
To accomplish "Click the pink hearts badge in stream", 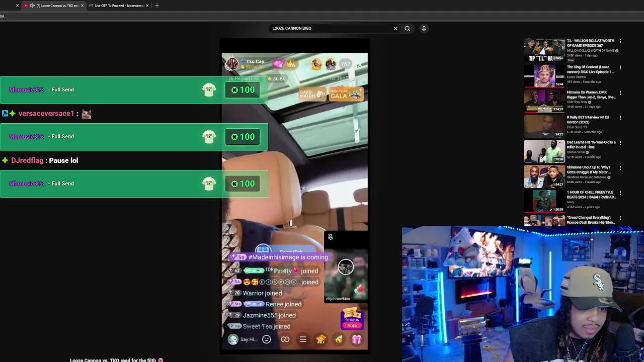I will tap(279, 64).
